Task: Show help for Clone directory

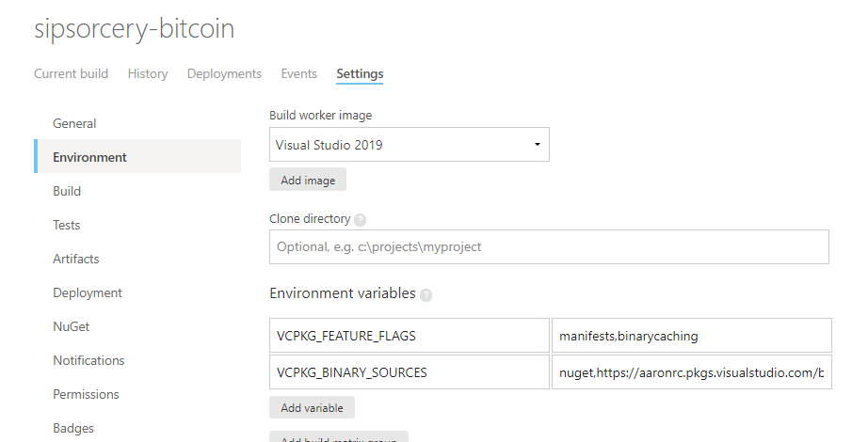Action: (x=361, y=220)
